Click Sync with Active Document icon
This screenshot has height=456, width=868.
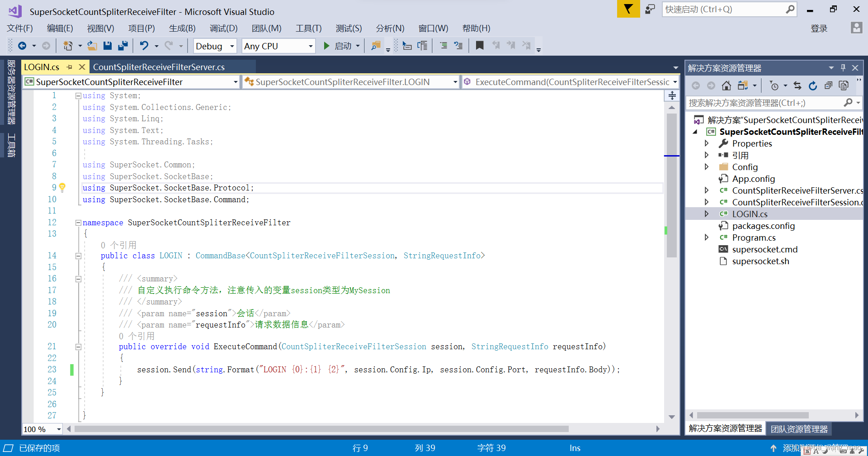click(x=797, y=85)
